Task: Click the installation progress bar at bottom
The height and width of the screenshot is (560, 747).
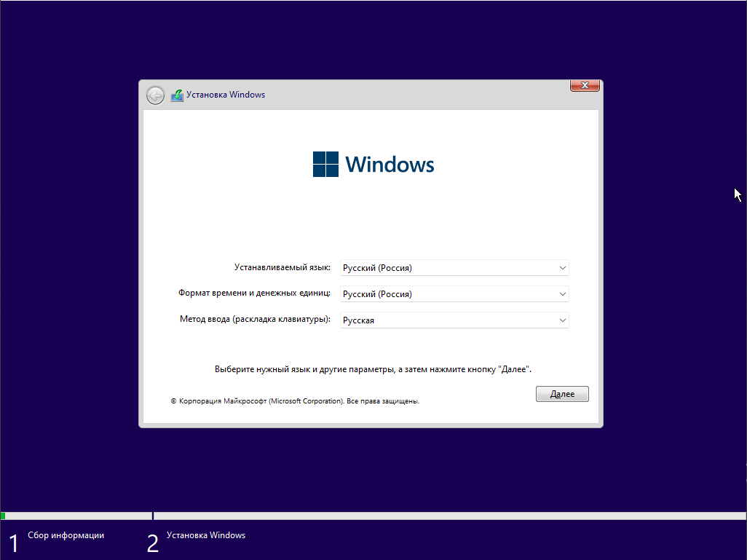Action: 373,516
